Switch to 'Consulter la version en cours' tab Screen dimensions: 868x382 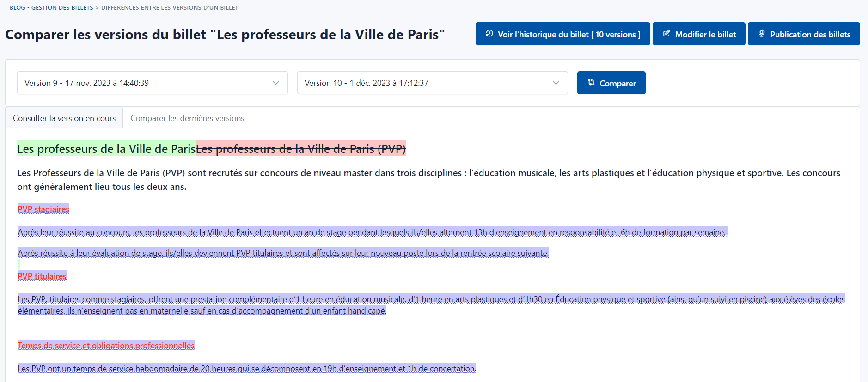tap(64, 118)
